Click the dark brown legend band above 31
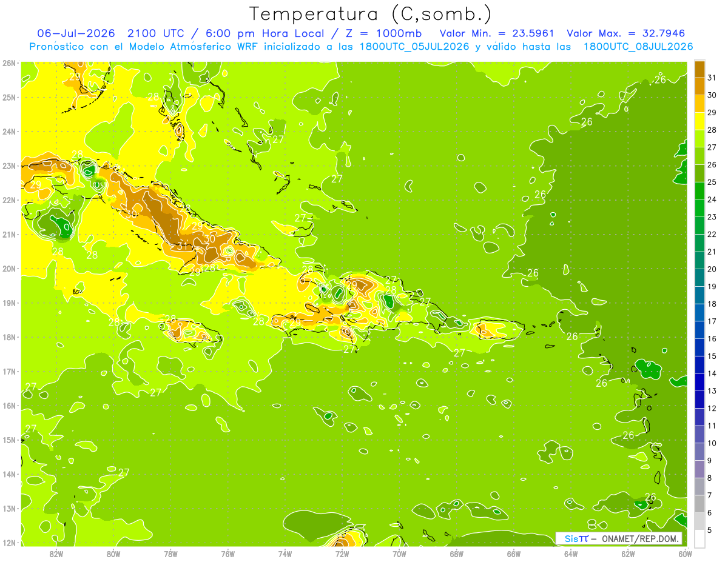Viewport: 728px width, 562px height. click(x=699, y=69)
